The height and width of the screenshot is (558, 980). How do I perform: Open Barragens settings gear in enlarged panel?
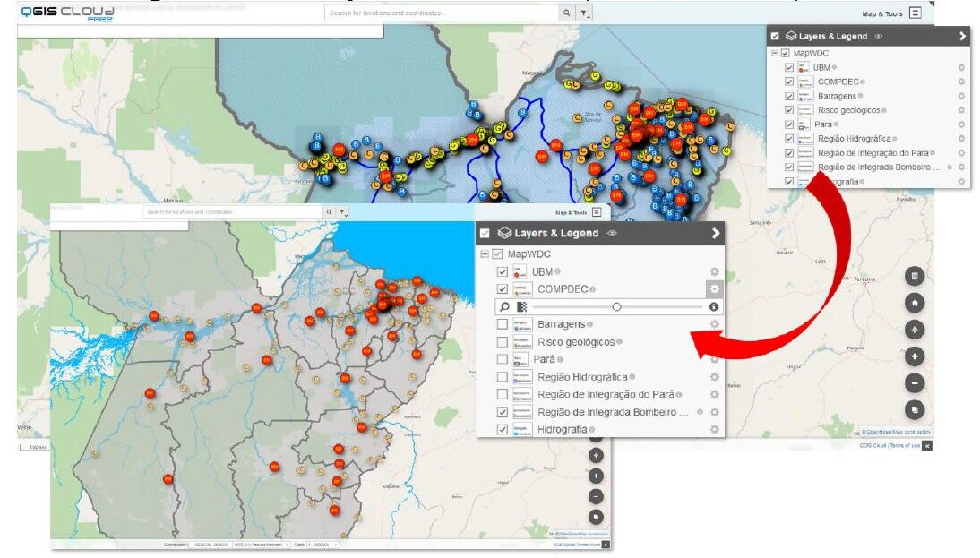tap(714, 324)
